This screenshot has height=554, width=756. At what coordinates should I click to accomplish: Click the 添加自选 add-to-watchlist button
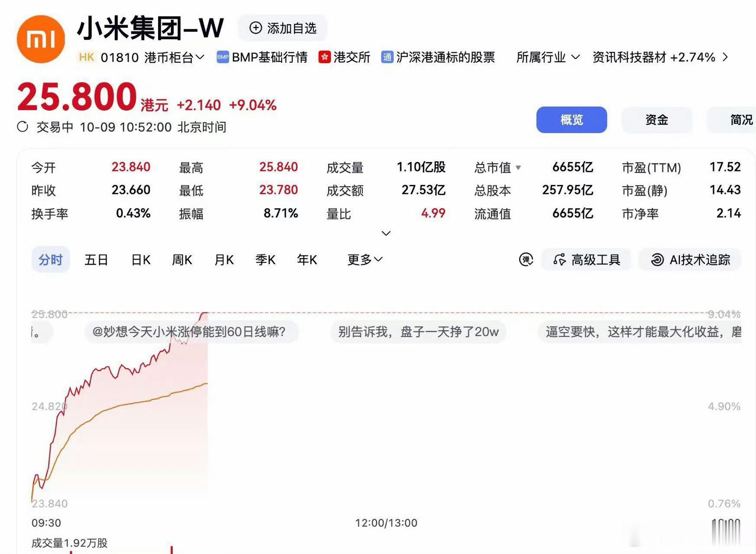tap(283, 28)
